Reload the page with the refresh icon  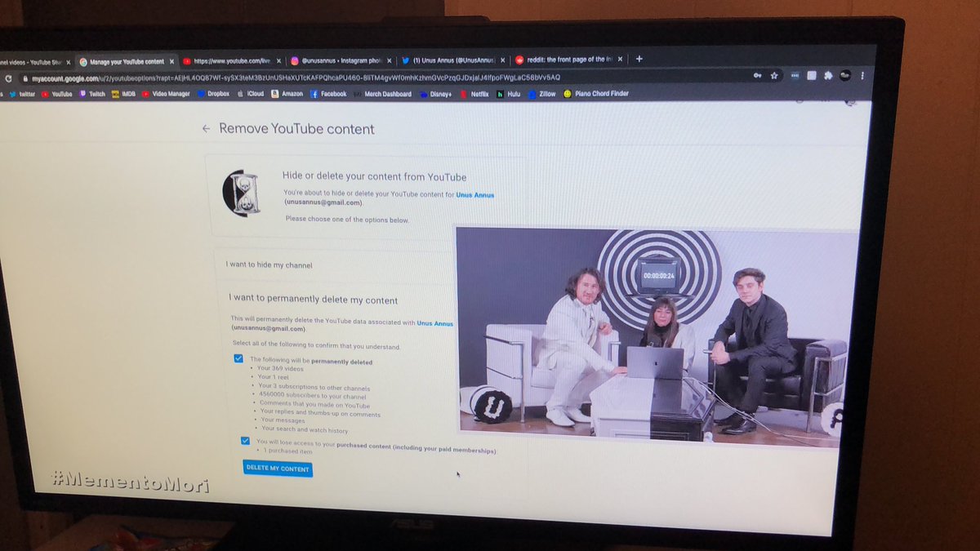point(8,78)
